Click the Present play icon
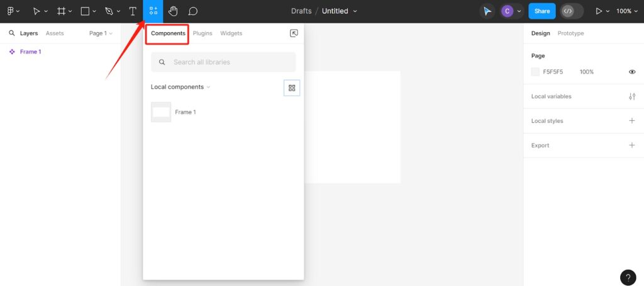The width and height of the screenshot is (644, 286). pyautogui.click(x=599, y=11)
